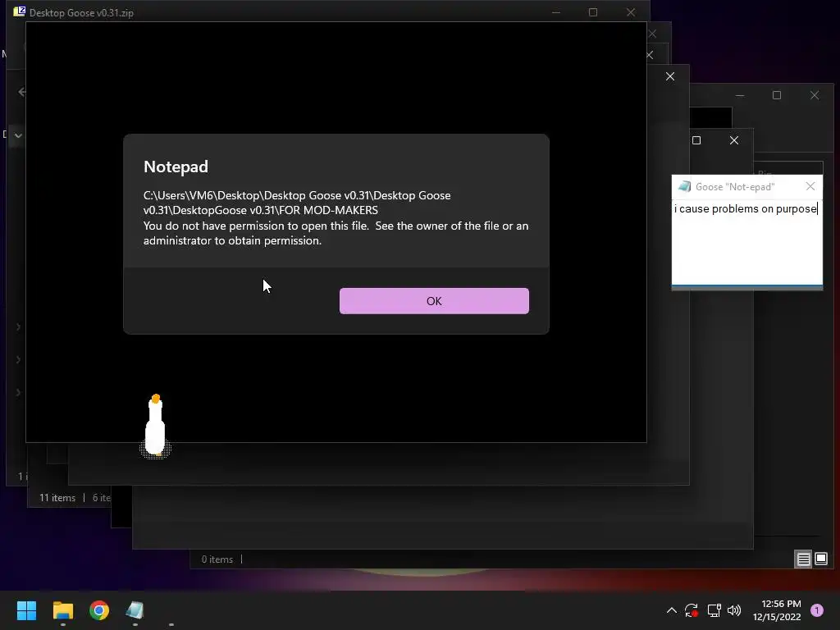
Task: Switch to details view in the Explorer status bar
Action: (x=803, y=559)
